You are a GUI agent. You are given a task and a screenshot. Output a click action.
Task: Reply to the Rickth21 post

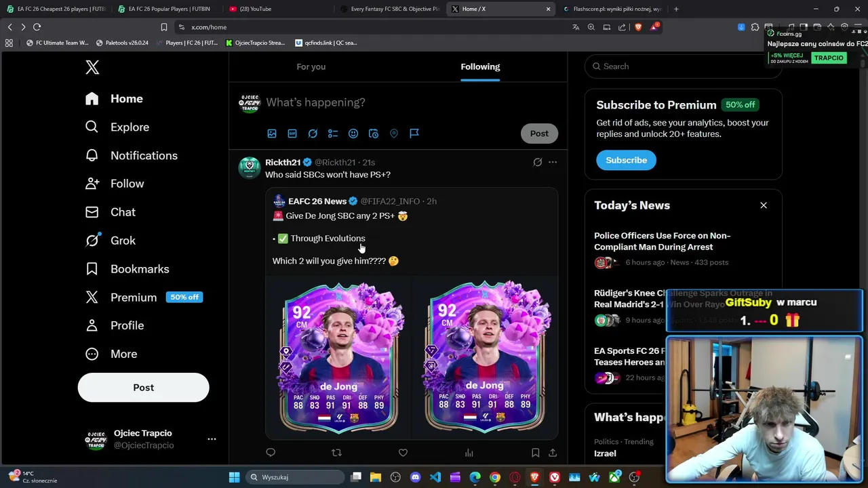click(x=271, y=453)
